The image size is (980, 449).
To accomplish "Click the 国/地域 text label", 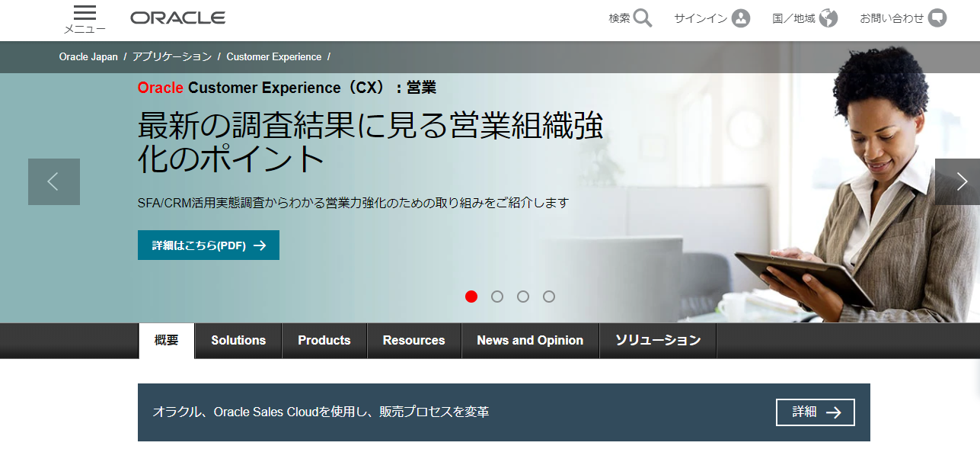I will coord(793,18).
